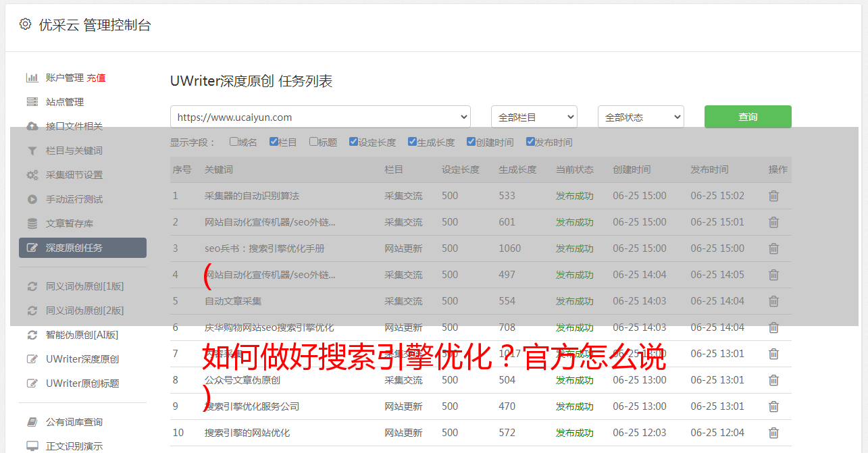
Task: Click the green 查询 button
Action: 748,117
